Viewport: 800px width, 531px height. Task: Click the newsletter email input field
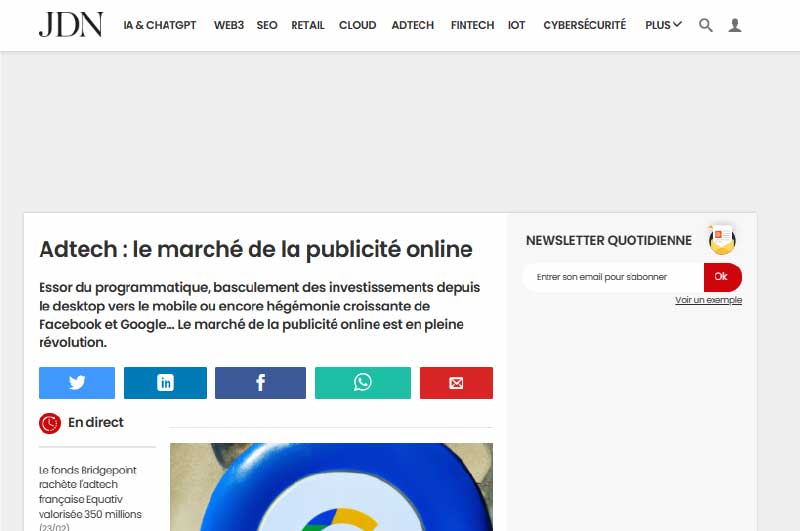point(613,277)
